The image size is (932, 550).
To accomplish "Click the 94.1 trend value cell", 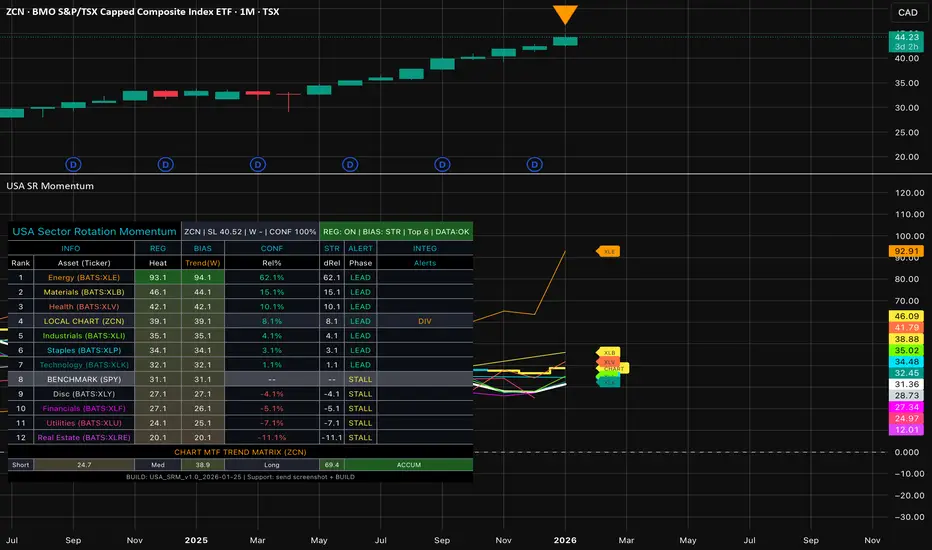I will (x=203, y=277).
